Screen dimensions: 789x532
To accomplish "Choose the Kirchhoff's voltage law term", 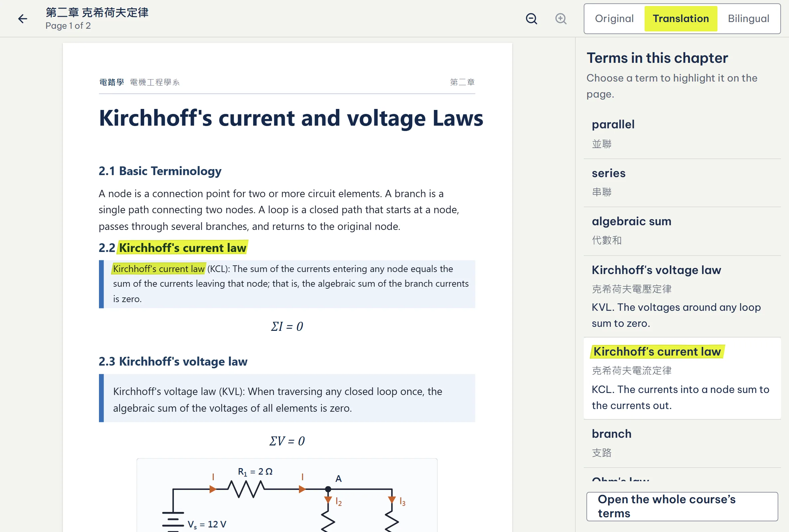I will (x=682, y=296).
